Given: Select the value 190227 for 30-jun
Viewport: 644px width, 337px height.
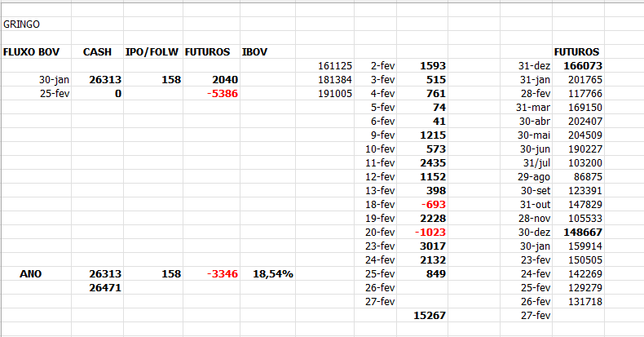Looking at the screenshot, I should [x=578, y=149].
